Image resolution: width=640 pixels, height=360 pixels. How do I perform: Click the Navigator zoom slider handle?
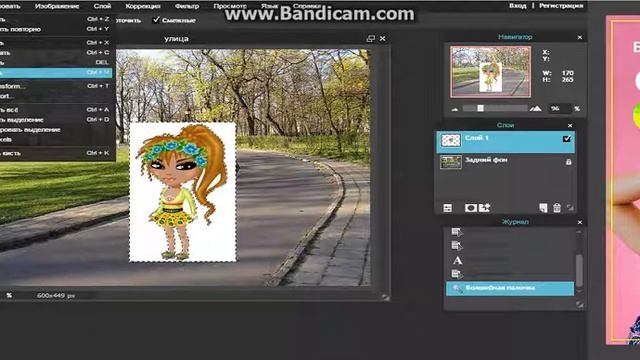click(480, 108)
